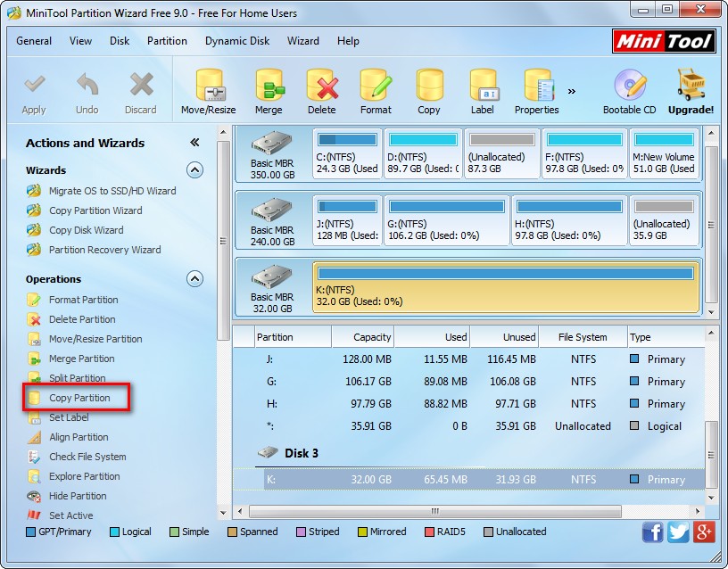The image size is (728, 569).
Task: Select the Merge toolbar icon
Action: coord(269,85)
